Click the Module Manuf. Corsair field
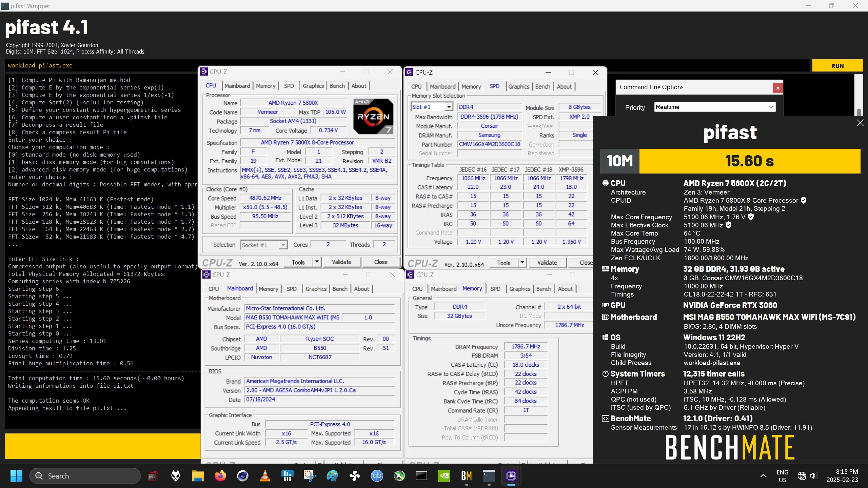Viewport: 868px width, 488px height. (x=489, y=126)
